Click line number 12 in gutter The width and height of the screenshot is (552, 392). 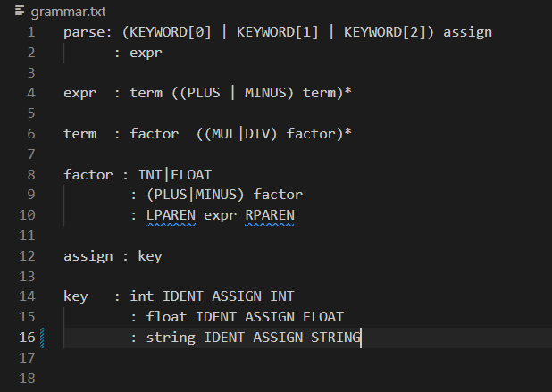pyautogui.click(x=27, y=256)
